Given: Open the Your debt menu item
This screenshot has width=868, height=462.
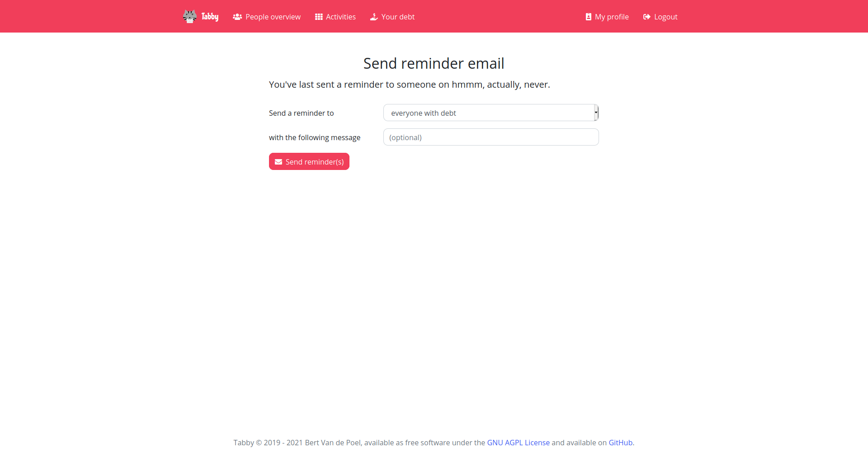Looking at the screenshot, I should click(x=398, y=17).
